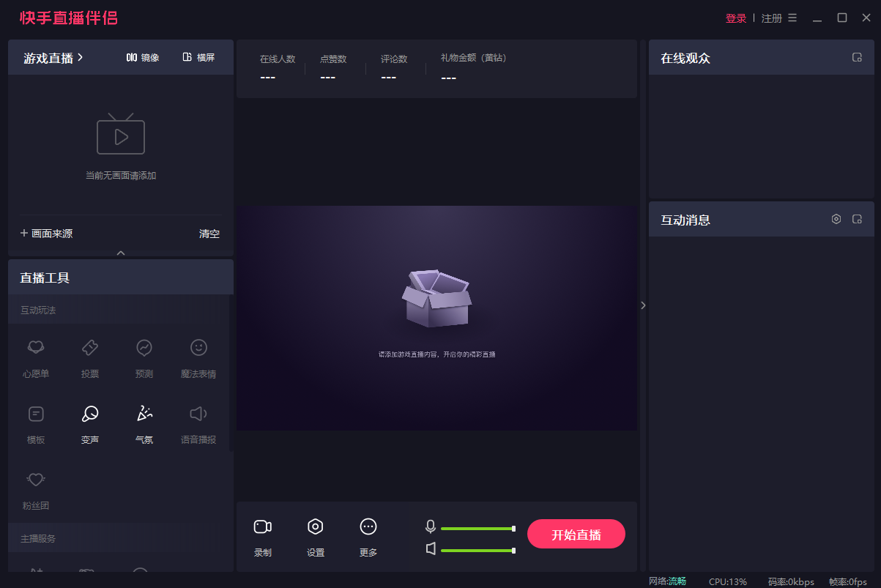Start the 预测 prediction tool

144,357
